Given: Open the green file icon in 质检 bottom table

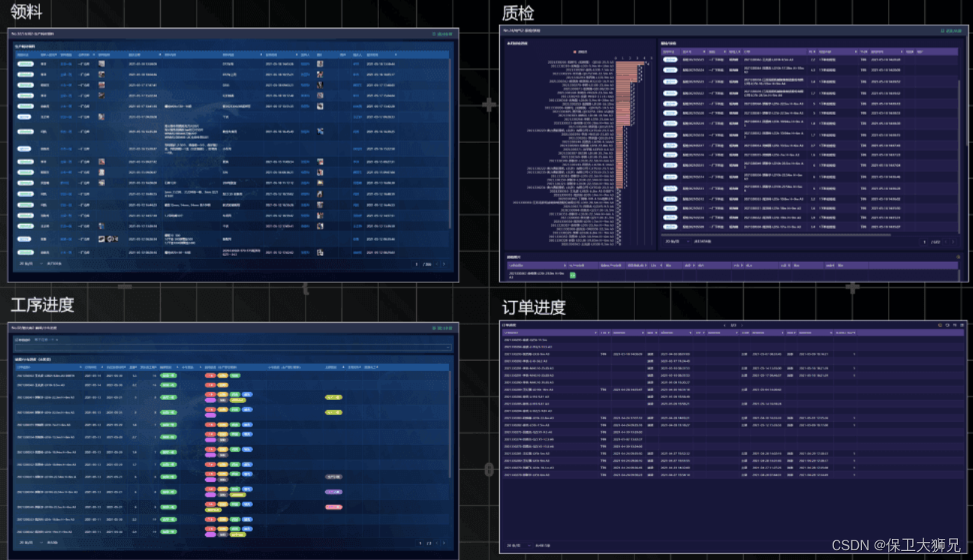Looking at the screenshot, I should point(571,275).
